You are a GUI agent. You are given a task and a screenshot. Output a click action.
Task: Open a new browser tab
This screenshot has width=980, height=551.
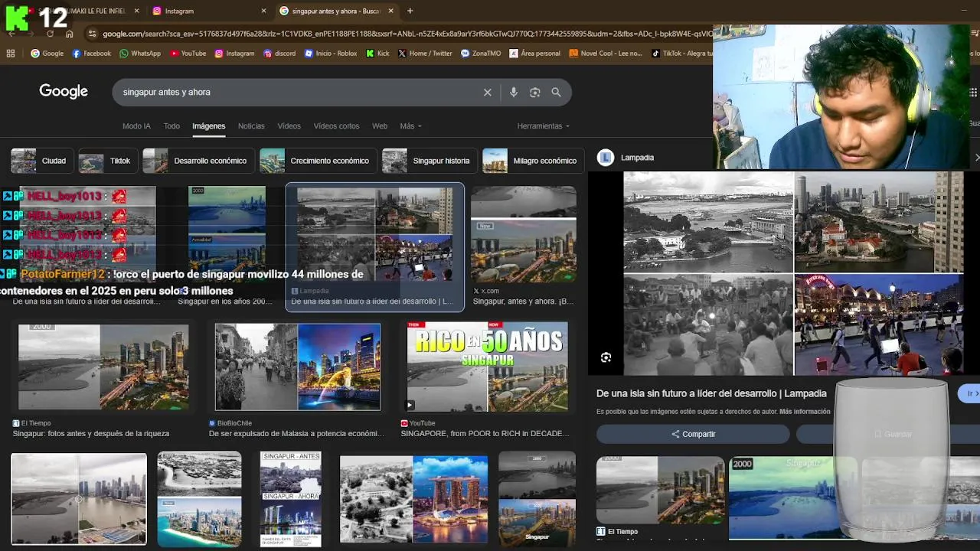(410, 11)
